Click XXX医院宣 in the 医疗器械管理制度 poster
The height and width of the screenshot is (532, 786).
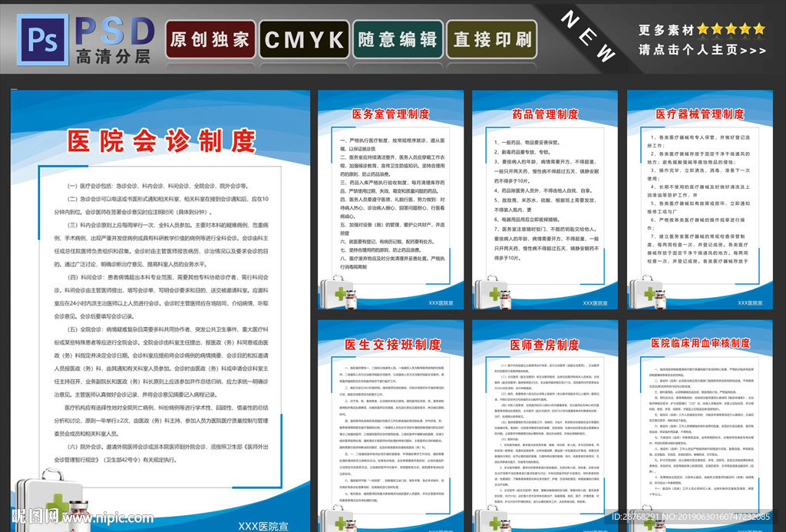[751, 303]
